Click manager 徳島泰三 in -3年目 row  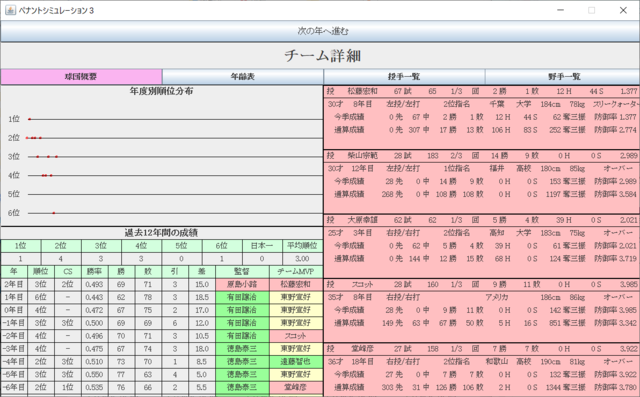242,349
